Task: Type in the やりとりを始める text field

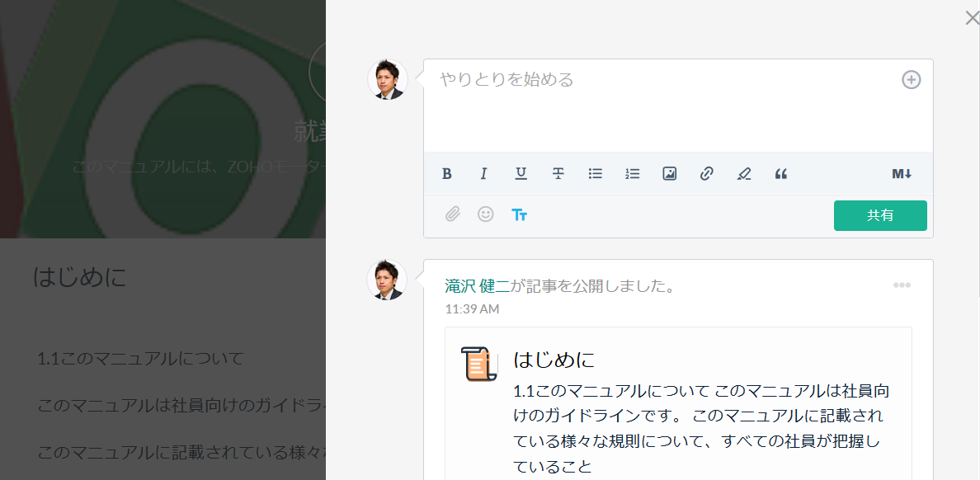Action: tap(660, 107)
